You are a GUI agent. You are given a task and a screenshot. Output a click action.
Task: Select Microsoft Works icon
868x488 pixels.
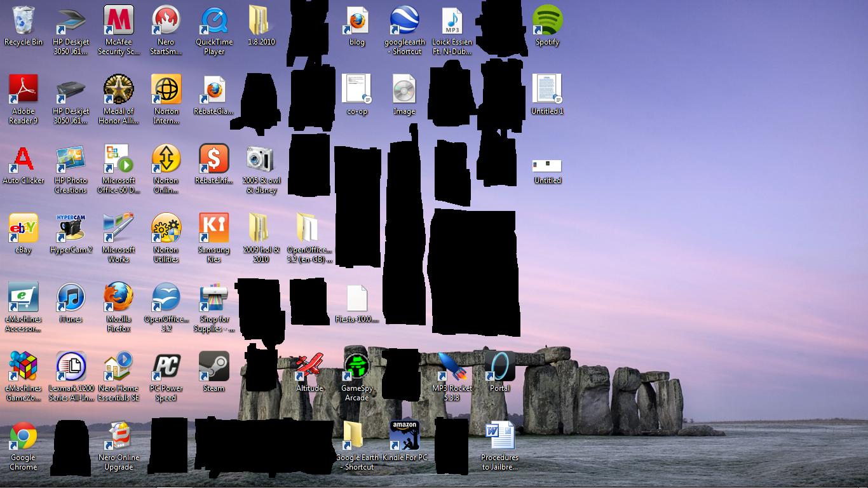[x=119, y=228]
